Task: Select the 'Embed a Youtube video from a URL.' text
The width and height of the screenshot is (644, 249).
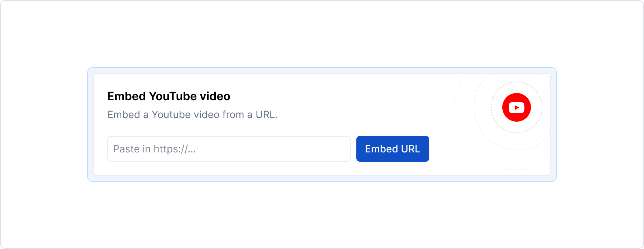Action: coord(192,114)
